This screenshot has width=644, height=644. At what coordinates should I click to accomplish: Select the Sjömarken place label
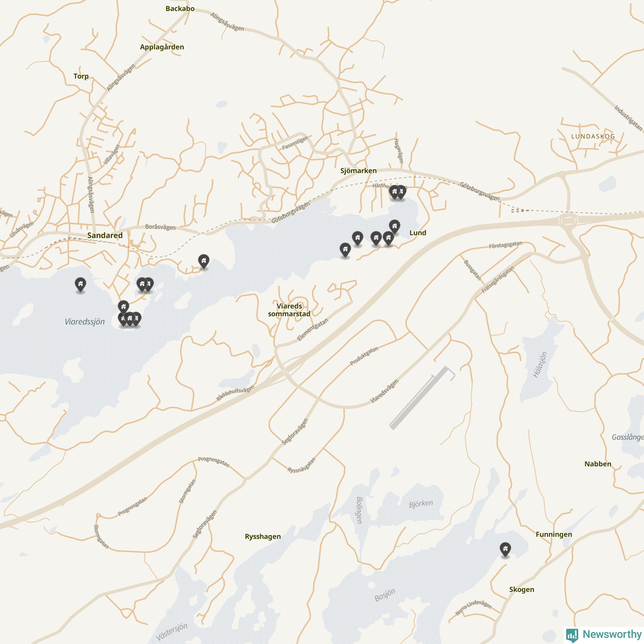point(358,171)
